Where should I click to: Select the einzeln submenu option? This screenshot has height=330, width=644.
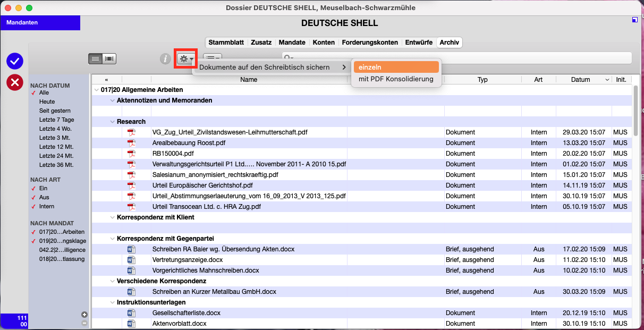coord(396,67)
